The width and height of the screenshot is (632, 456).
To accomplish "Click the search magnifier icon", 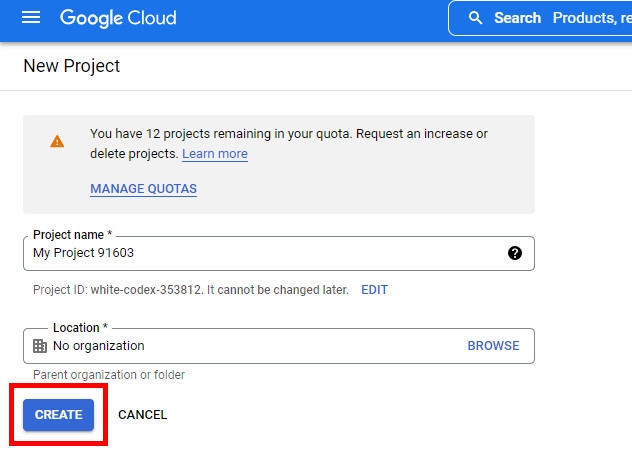I will coord(475,18).
